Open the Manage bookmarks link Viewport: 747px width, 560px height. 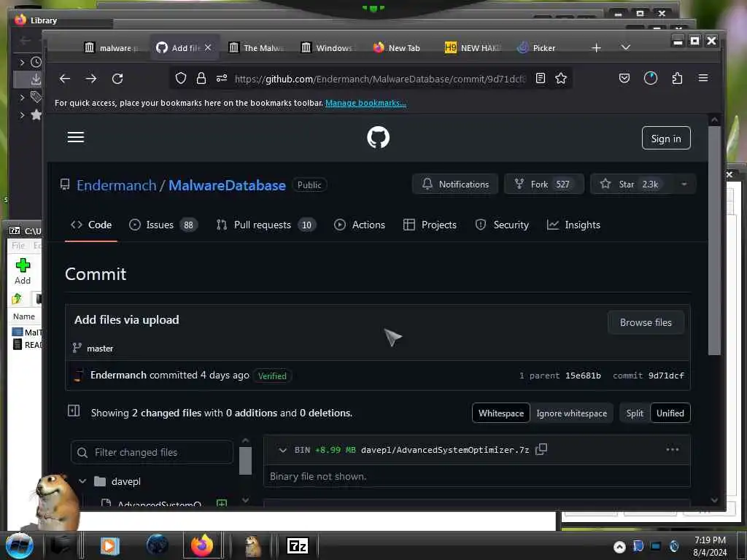coord(366,103)
